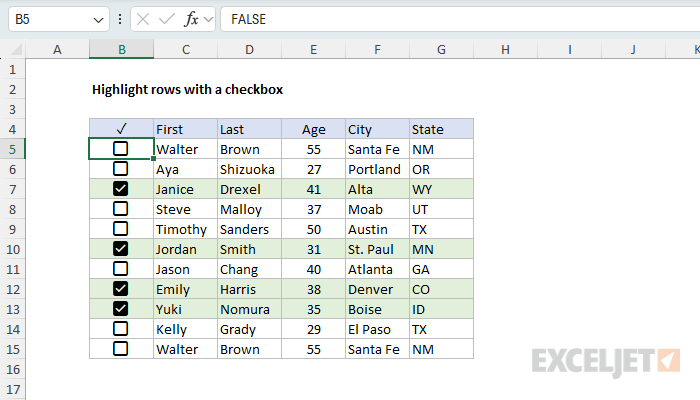This screenshot has height=400, width=700.
Task: Click the cell containing 'Portland'
Action: [377, 169]
